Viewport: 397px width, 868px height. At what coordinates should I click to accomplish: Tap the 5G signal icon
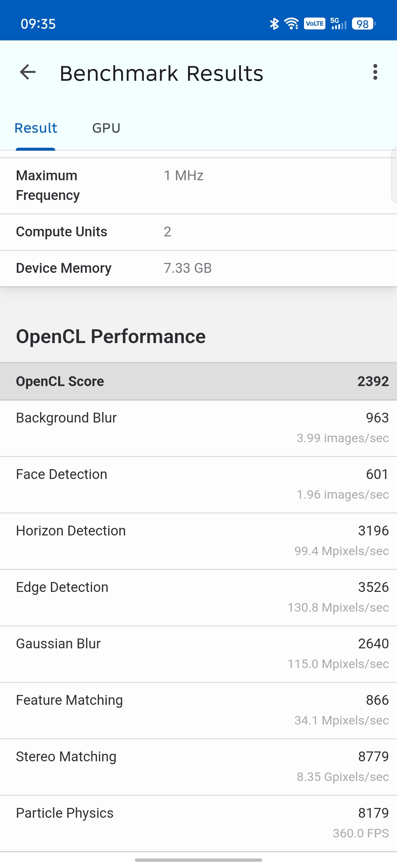tap(338, 24)
